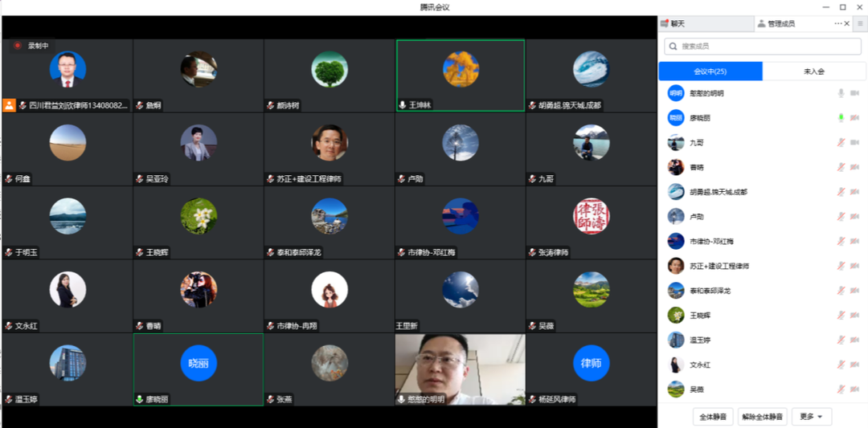Image resolution: width=868 pixels, height=428 pixels.
Task: Unmute 曹晴 via mic icon in list
Action: (x=841, y=167)
